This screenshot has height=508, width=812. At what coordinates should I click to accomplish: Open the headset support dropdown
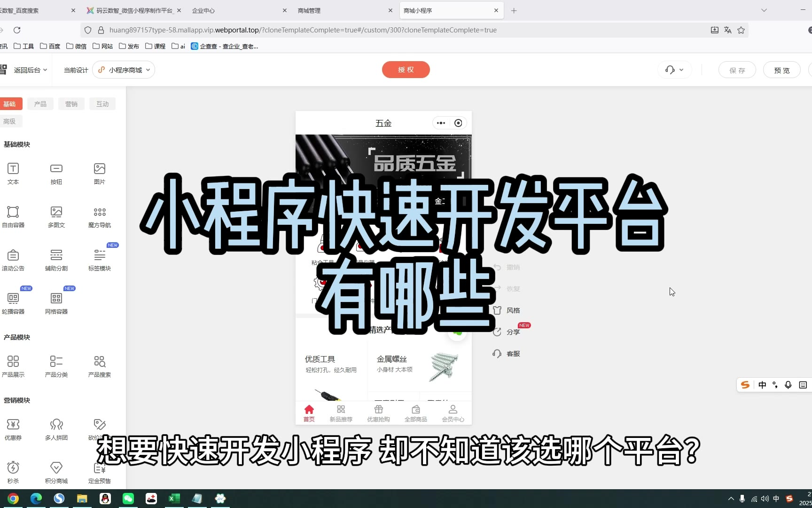[674, 70]
